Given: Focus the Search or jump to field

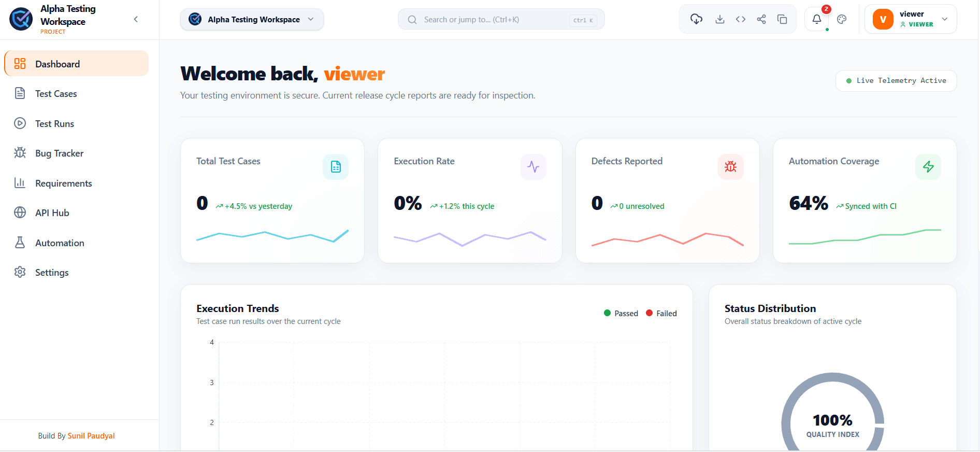Looking at the screenshot, I should tap(501, 19).
